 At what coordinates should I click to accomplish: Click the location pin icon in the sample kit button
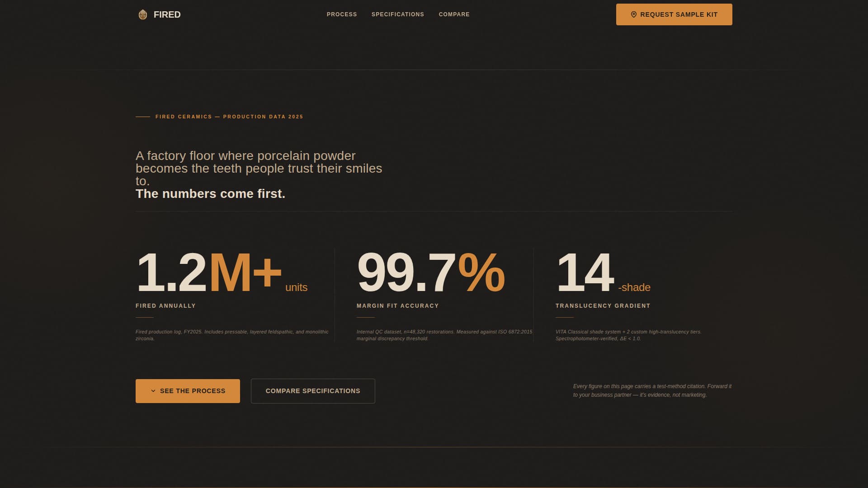[633, 14]
